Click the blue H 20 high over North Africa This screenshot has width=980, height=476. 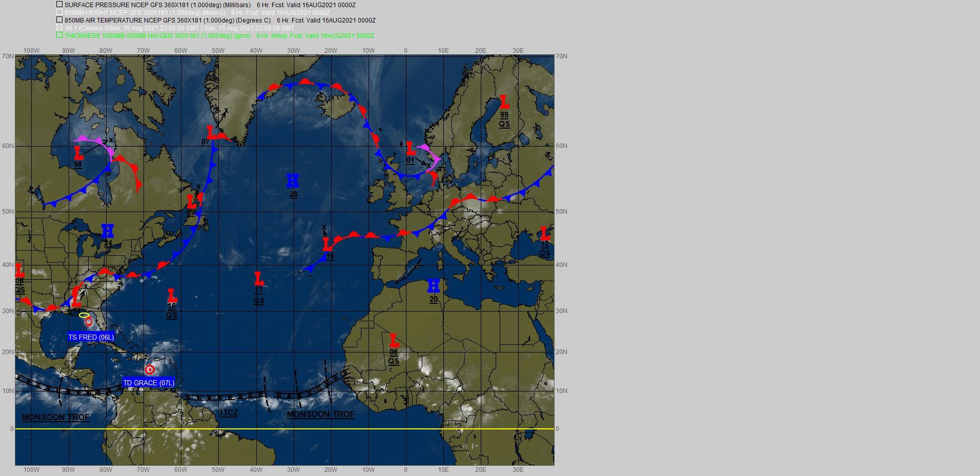[x=434, y=286]
